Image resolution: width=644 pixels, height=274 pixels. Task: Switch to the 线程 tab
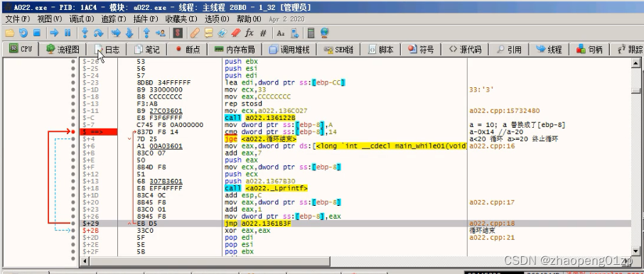[549, 49]
